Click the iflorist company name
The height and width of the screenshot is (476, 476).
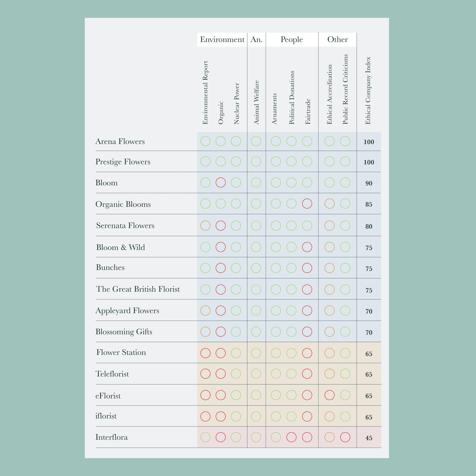(x=106, y=416)
